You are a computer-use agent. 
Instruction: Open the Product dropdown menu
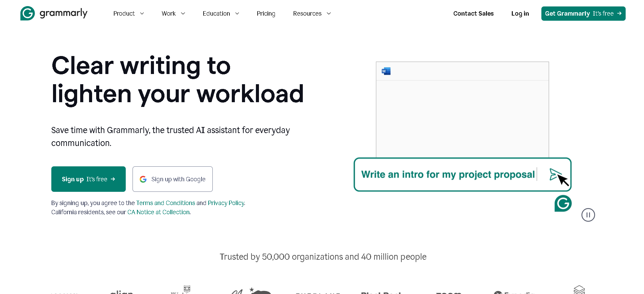(129, 14)
